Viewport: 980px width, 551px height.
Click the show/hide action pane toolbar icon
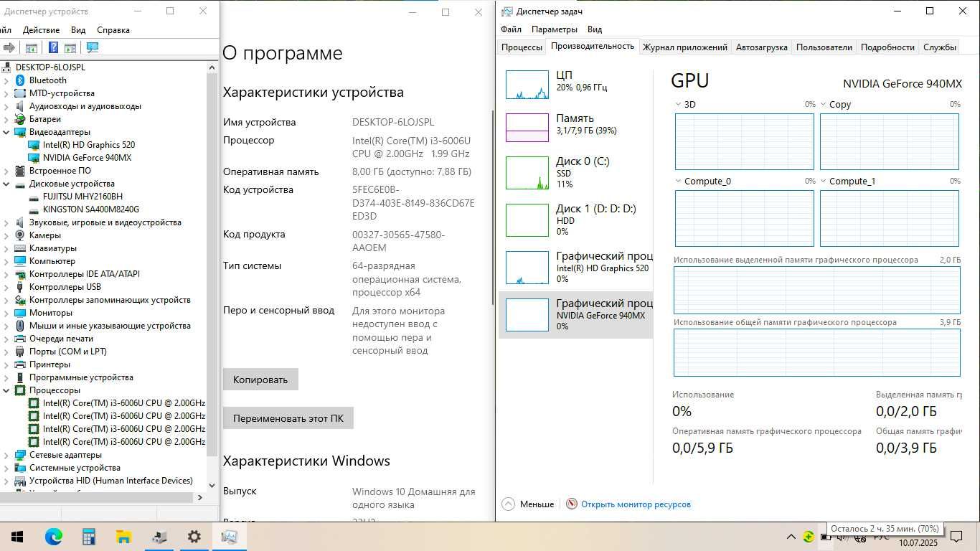(x=70, y=47)
